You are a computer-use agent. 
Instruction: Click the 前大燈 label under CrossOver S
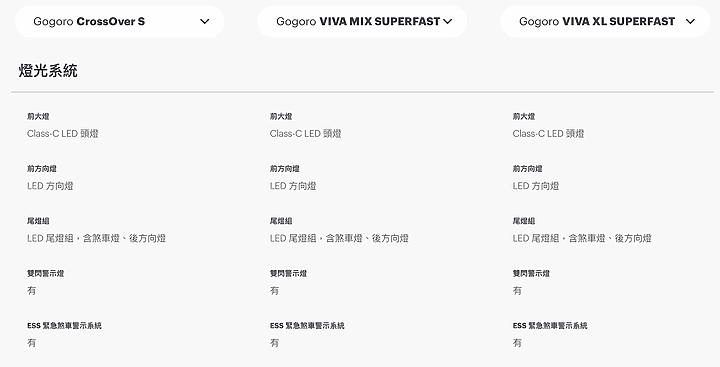(38, 117)
